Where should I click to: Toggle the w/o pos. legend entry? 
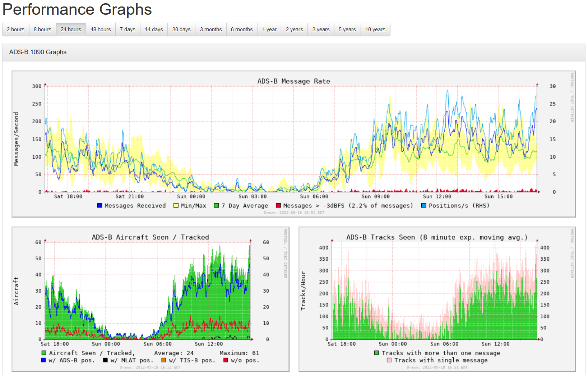[225, 360]
